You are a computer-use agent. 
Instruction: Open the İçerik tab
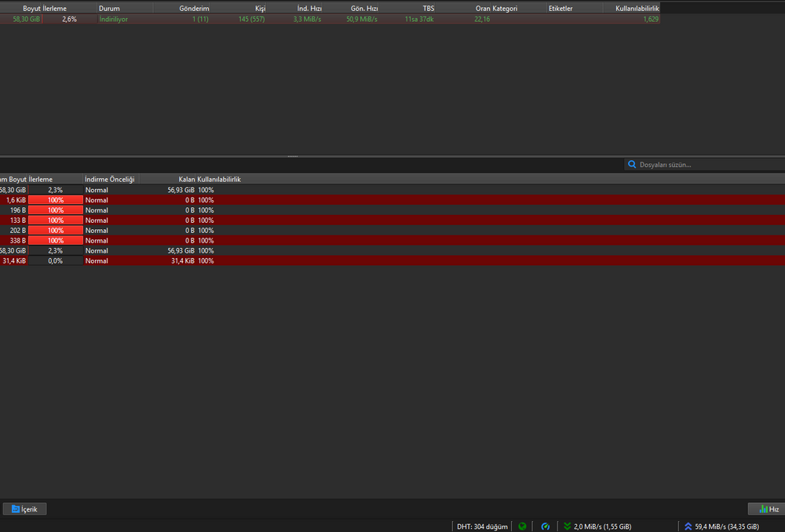25,509
